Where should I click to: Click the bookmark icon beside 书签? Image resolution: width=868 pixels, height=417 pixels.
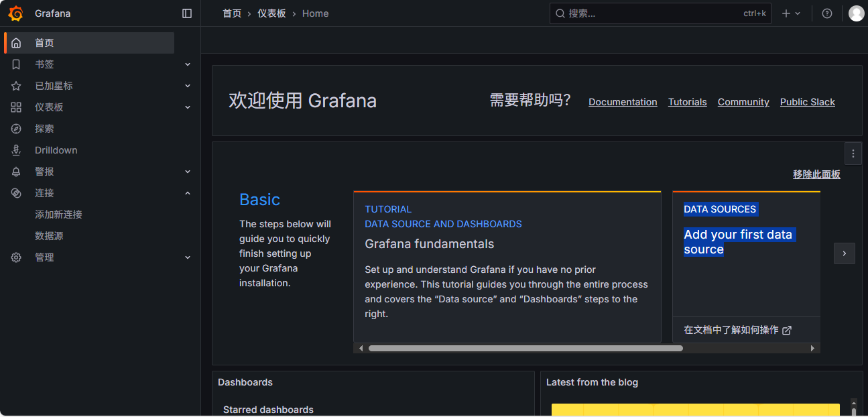16,64
